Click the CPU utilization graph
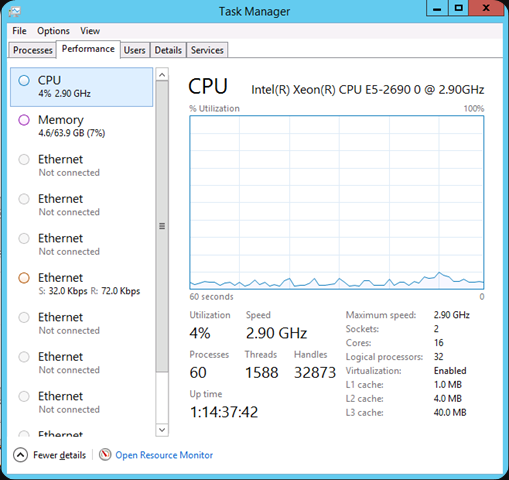The image size is (509, 480). coord(337,202)
